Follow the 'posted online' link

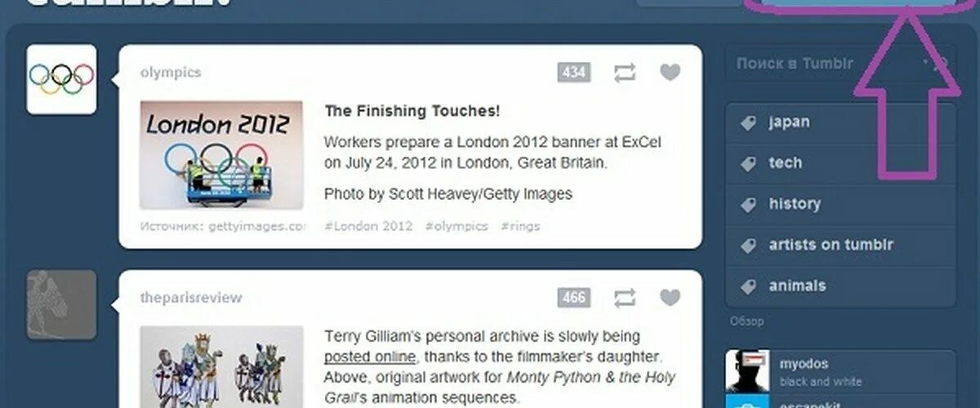click(x=370, y=357)
